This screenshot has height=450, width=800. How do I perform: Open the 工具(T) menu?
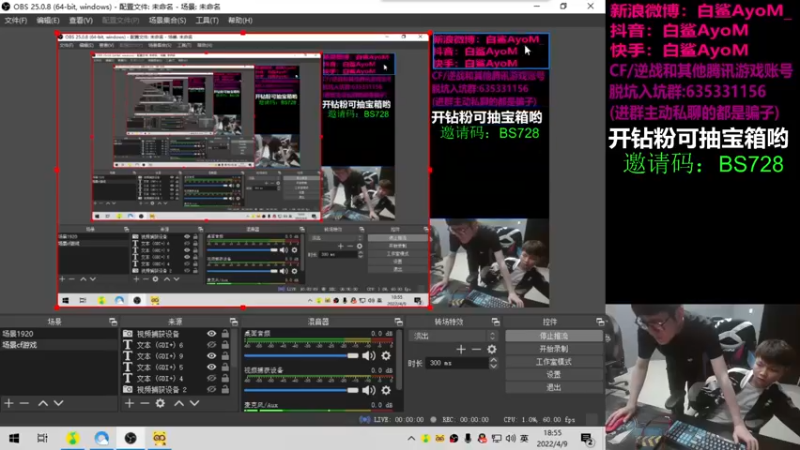[x=207, y=20]
